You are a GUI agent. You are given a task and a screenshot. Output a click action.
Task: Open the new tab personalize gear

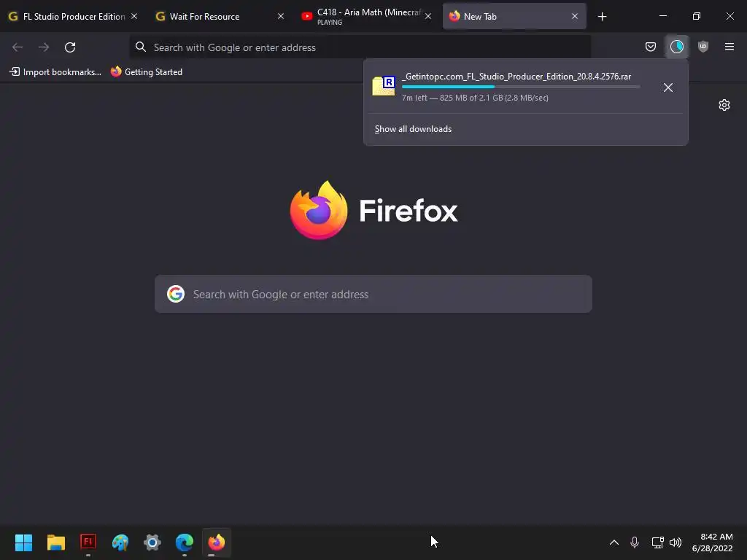(x=724, y=105)
